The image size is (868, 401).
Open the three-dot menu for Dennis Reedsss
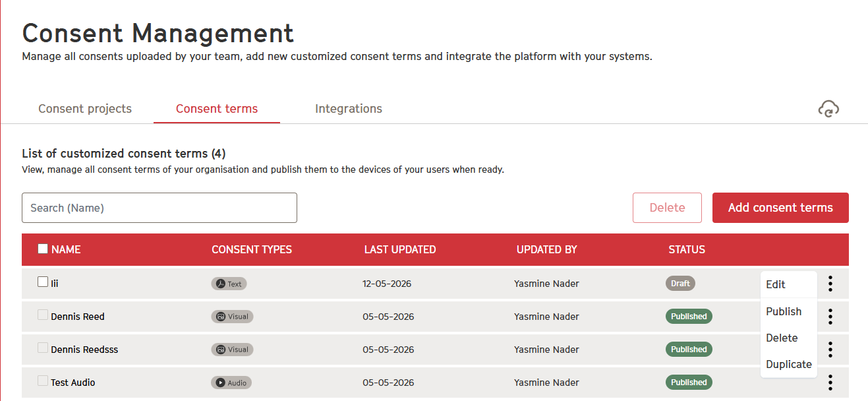[830, 350]
